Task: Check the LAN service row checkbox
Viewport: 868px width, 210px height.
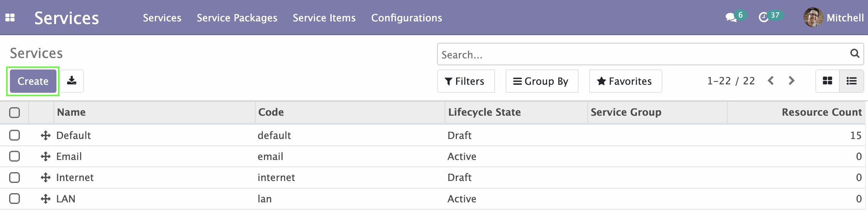Action: [14, 199]
